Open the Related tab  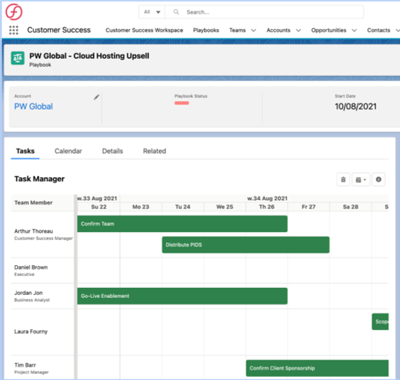(154, 151)
